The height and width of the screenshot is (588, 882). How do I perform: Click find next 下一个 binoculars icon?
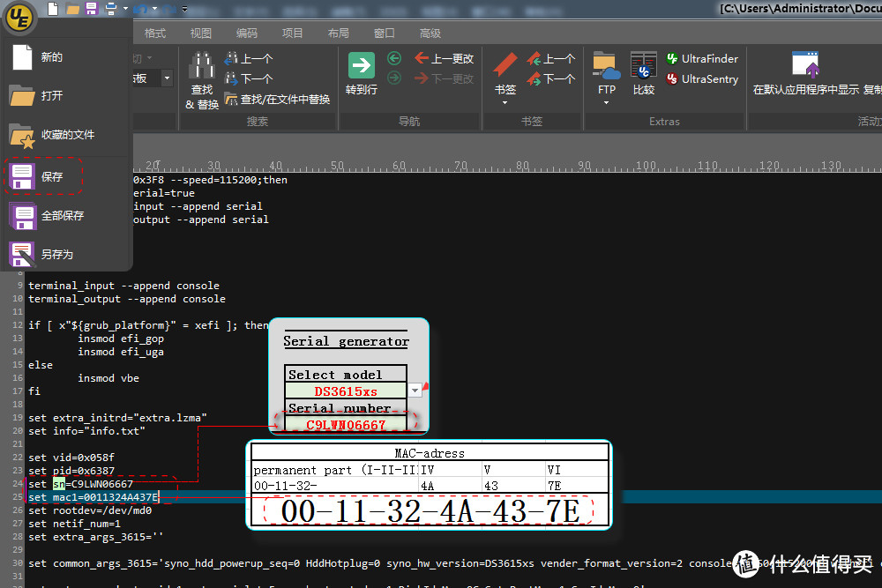point(230,78)
